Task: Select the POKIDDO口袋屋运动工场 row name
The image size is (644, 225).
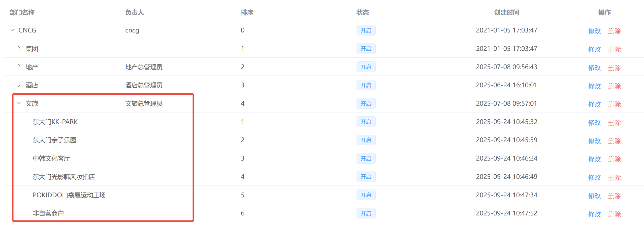Action: [69, 195]
